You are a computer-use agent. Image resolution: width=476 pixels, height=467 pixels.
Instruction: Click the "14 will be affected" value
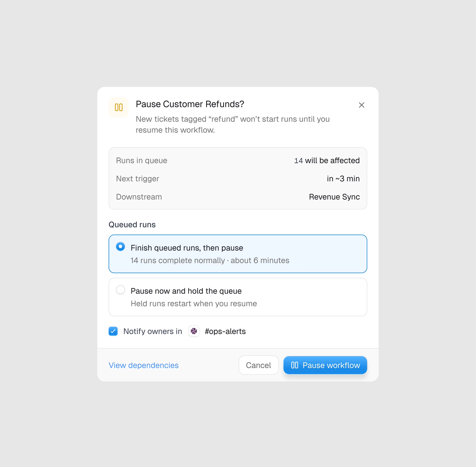327,160
